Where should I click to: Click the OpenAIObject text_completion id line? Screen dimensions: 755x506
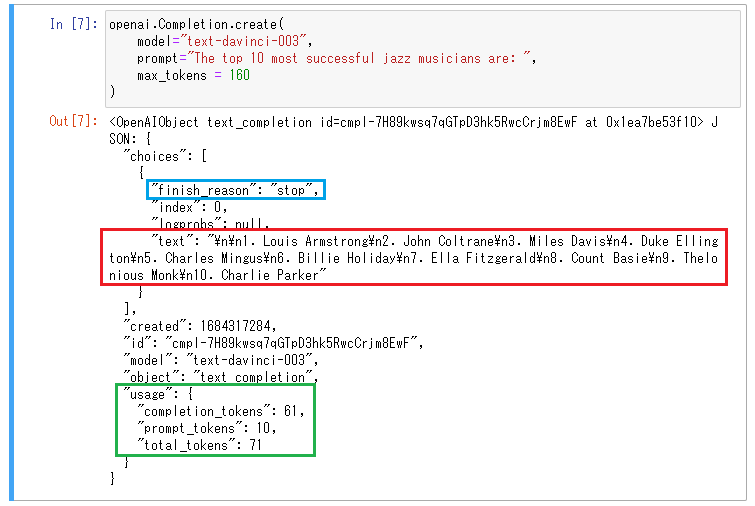click(413, 122)
